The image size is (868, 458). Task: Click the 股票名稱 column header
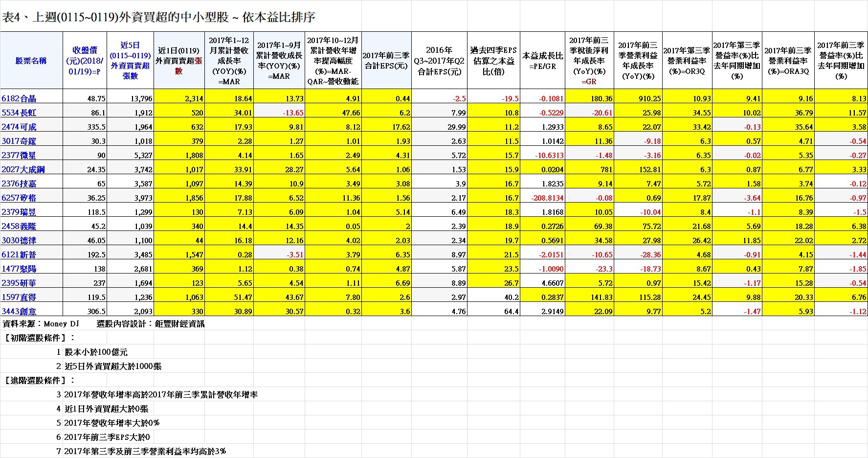click(x=31, y=61)
